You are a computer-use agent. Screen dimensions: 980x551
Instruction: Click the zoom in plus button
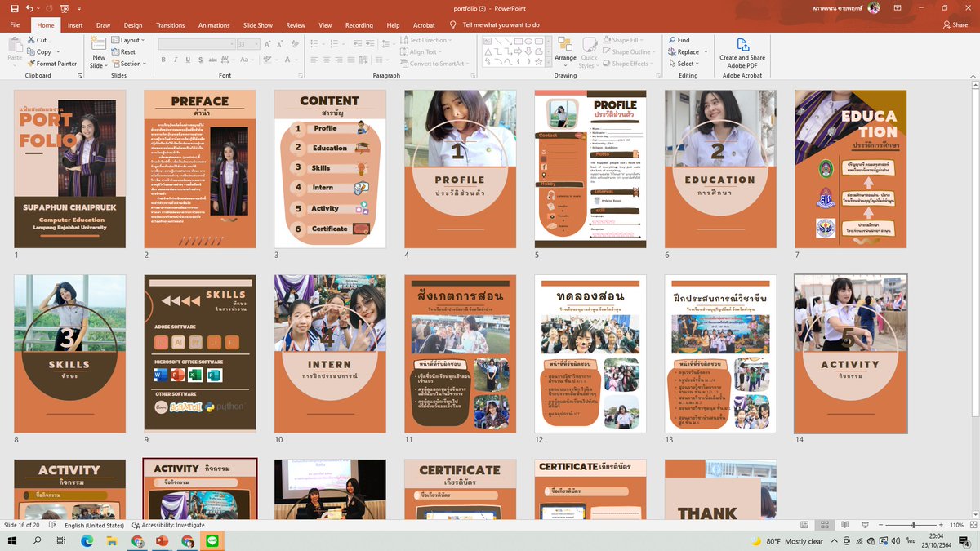[x=942, y=525]
